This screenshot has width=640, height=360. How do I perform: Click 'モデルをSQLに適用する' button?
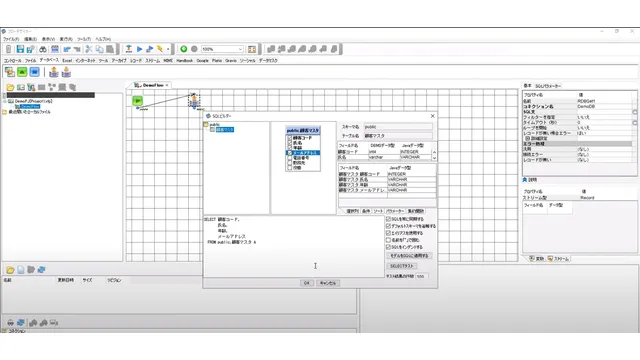point(409,256)
